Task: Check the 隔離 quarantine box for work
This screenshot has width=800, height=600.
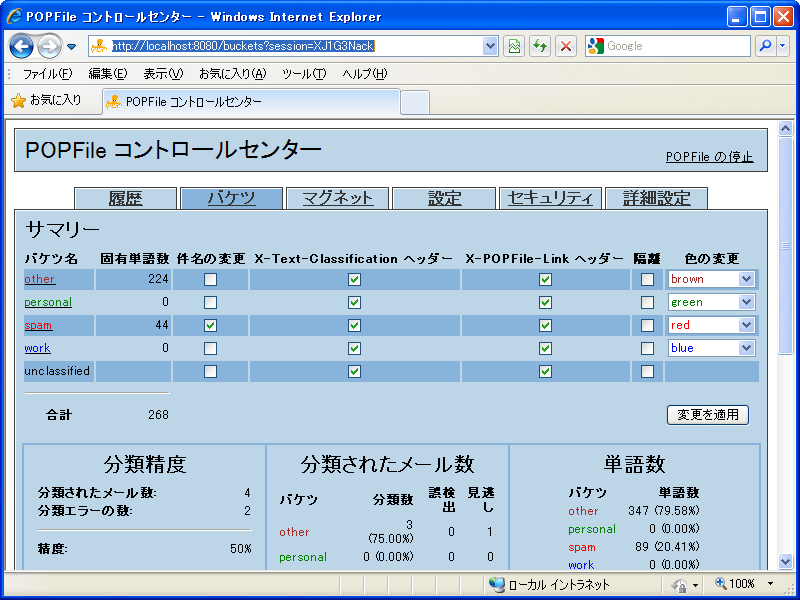Action: click(647, 348)
